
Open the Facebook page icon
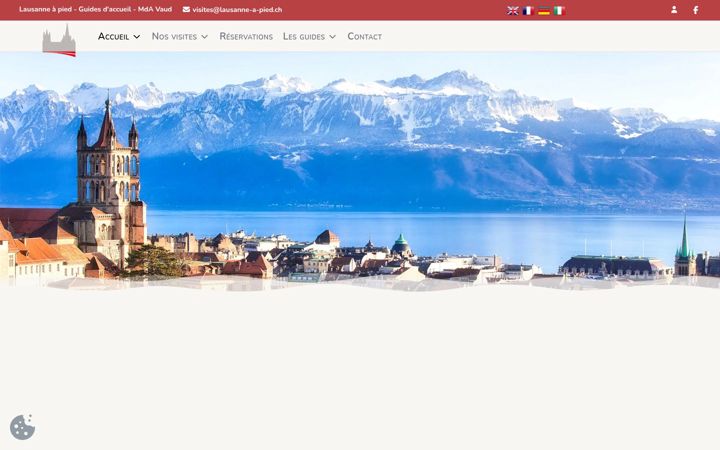click(x=696, y=10)
